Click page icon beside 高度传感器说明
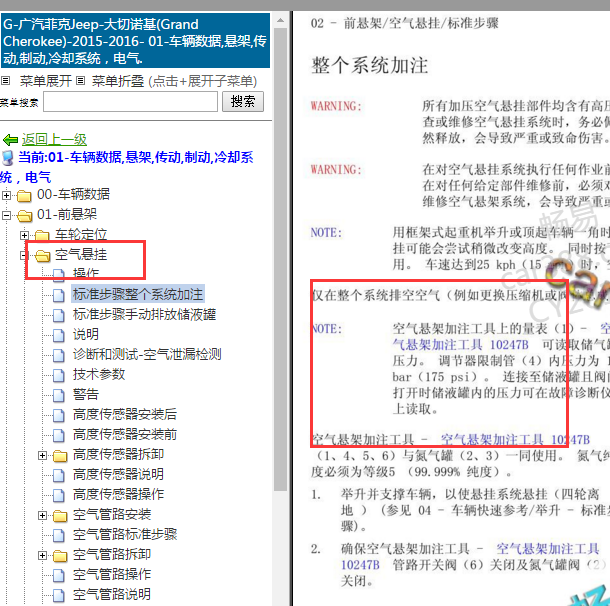Viewport: 610px width, 606px height. [x=59, y=475]
